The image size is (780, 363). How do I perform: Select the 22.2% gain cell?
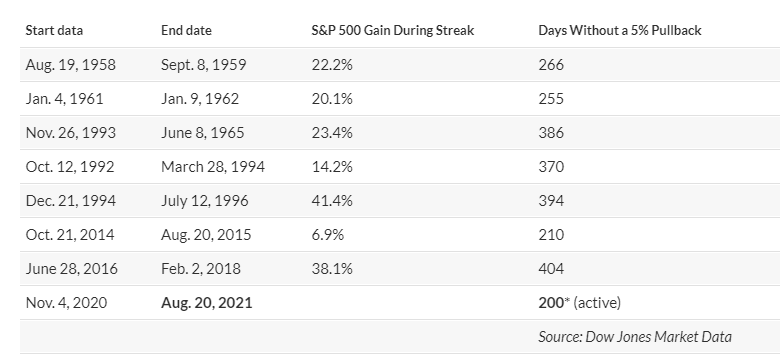coord(332,65)
